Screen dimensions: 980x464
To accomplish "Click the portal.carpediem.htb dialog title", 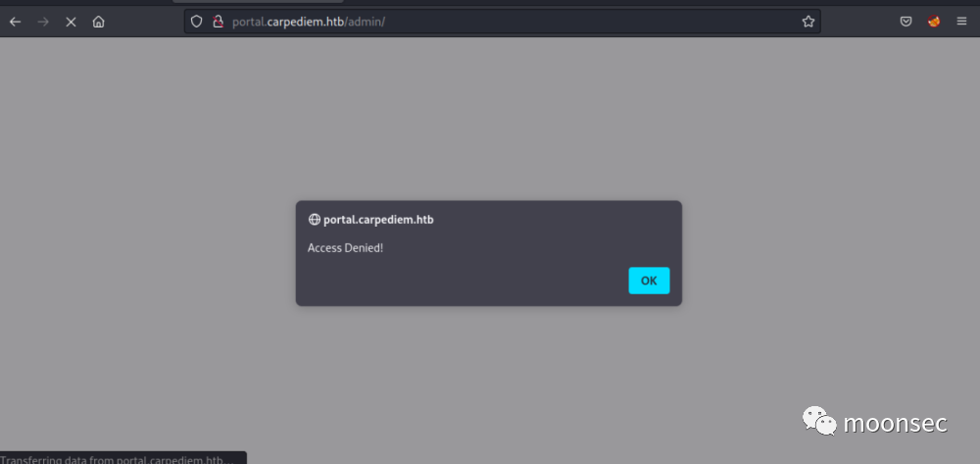I will tap(378, 220).
